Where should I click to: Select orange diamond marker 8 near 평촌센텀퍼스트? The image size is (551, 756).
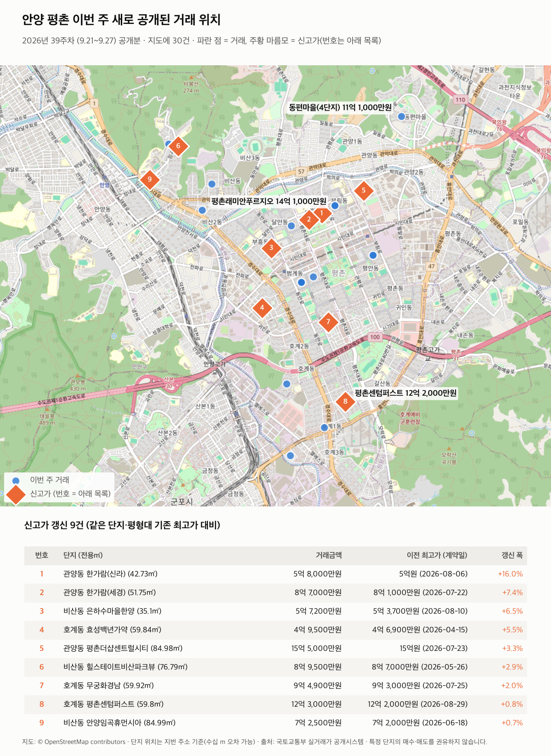[345, 401]
